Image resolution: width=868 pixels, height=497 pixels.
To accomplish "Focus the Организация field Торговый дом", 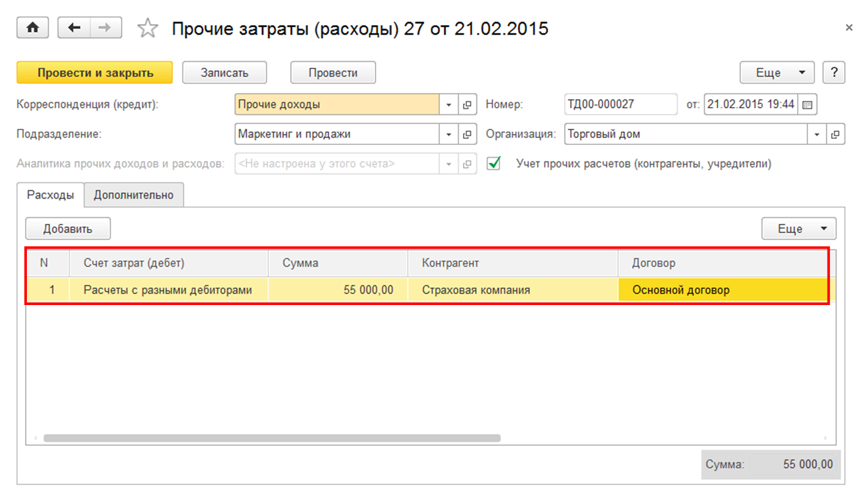I will pyautogui.click(x=686, y=134).
